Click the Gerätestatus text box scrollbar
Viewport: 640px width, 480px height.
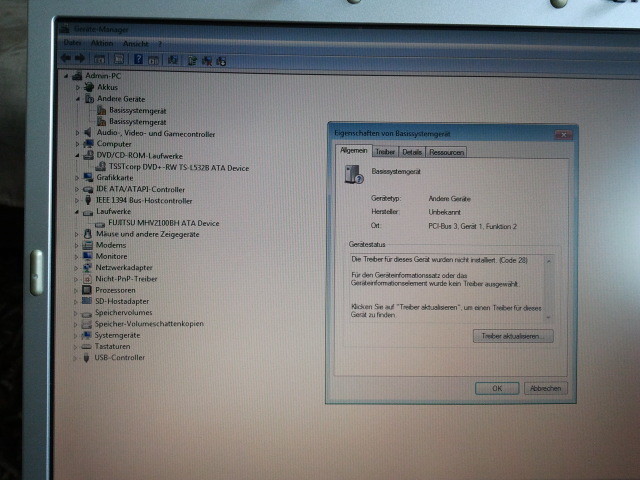[549, 289]
